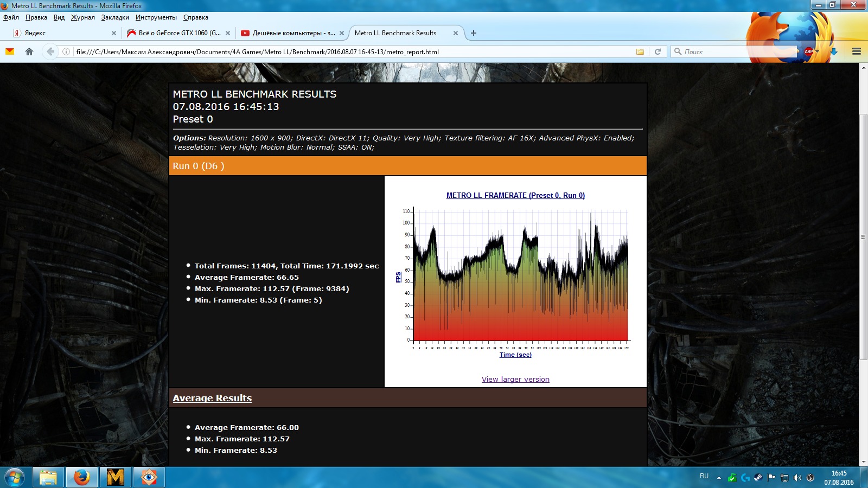Open the Adblock Plus icon
Screen dimensions: 868x488
click(808, 52)
